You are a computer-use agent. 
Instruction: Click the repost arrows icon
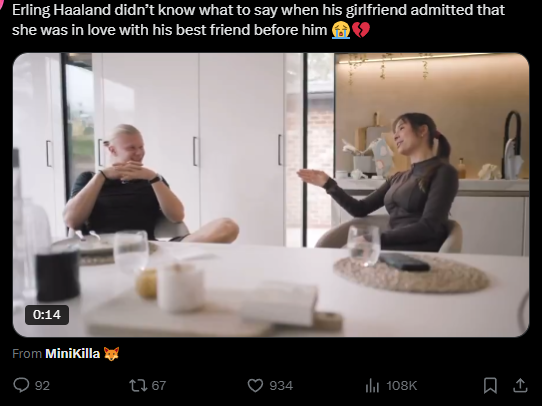138,385
